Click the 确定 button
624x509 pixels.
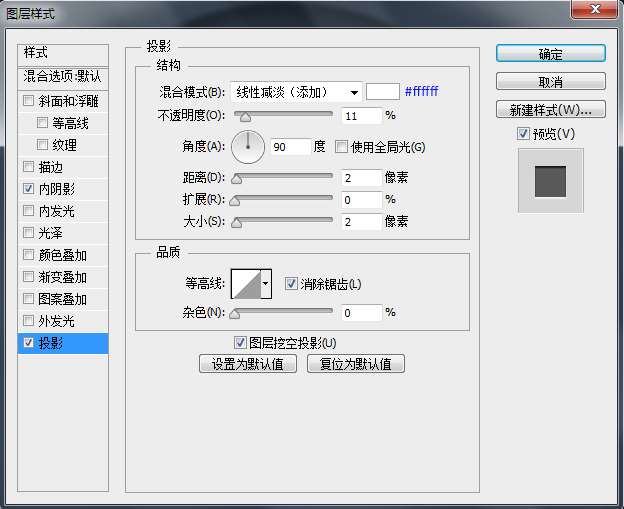pyautogui.click(x=551, y=53)
